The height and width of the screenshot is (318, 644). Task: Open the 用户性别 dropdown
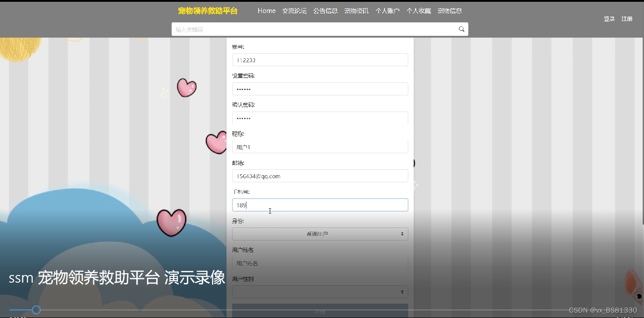(320, 292)
